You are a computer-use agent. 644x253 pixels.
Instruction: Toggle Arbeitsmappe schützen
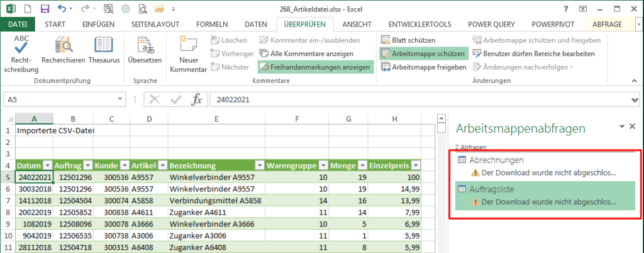pos(424,53)
